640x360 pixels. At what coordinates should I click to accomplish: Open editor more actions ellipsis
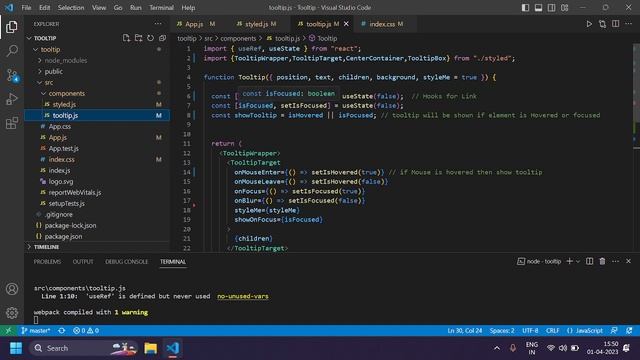point(629,24)
